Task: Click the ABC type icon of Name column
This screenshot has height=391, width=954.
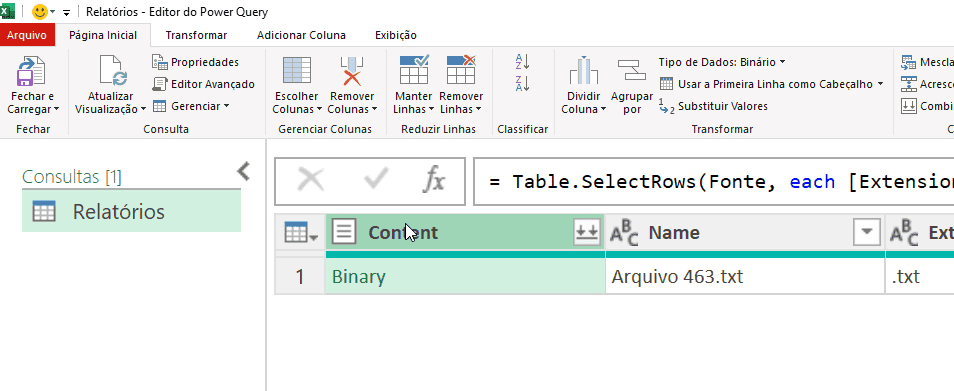Action: coord(624,233)
